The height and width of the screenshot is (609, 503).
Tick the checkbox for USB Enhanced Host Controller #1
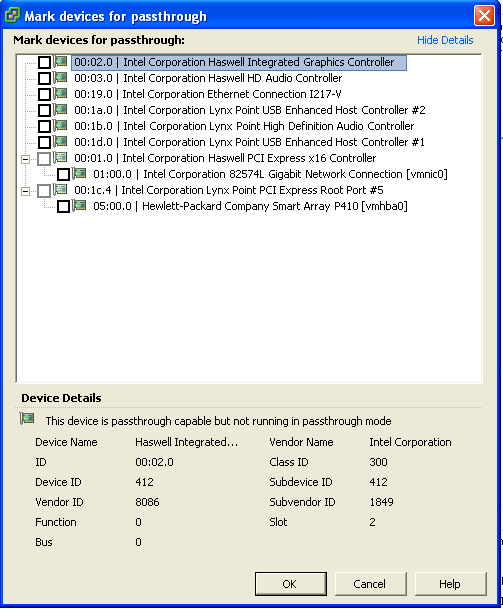coord(44,142)
